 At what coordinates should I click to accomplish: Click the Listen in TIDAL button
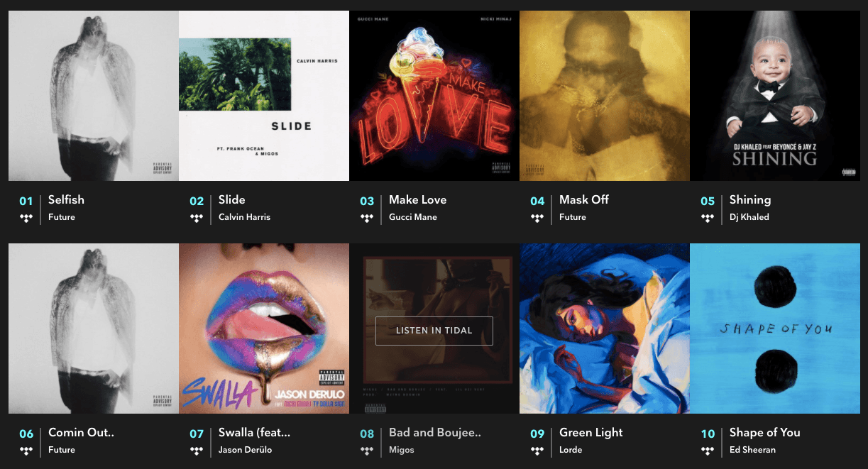pyautogui.click(x=434, y=331)
